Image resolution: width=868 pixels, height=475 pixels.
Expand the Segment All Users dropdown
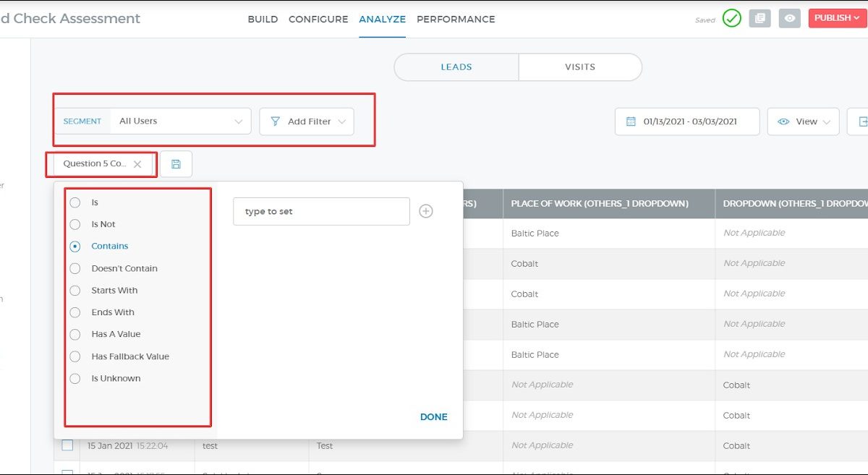(180, 121)
